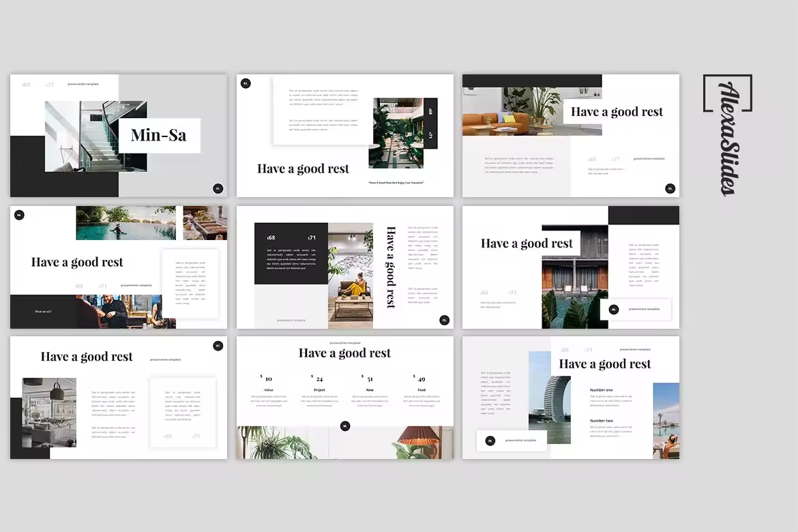Click the vertical "Have a good rest" heading

tap(391, 267)
